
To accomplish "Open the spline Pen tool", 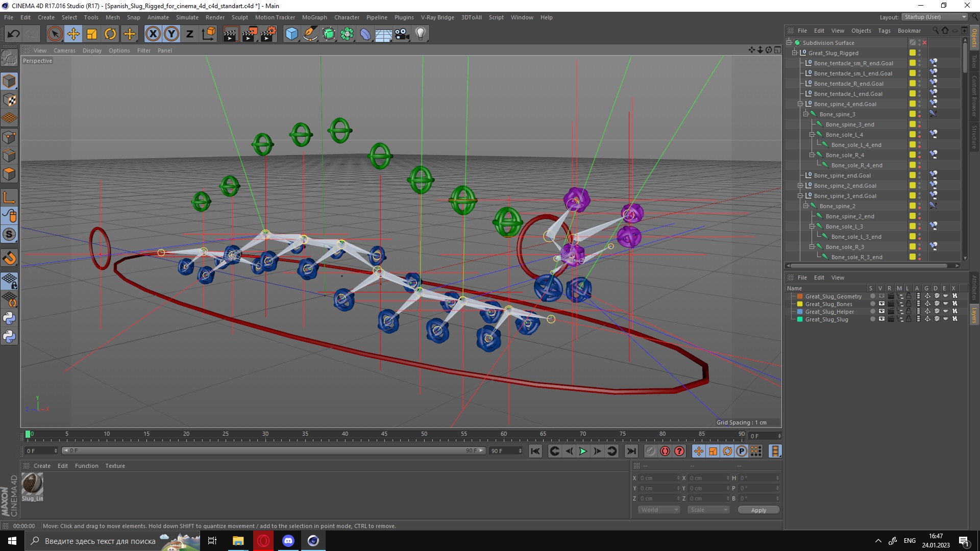I will [310, 34].
